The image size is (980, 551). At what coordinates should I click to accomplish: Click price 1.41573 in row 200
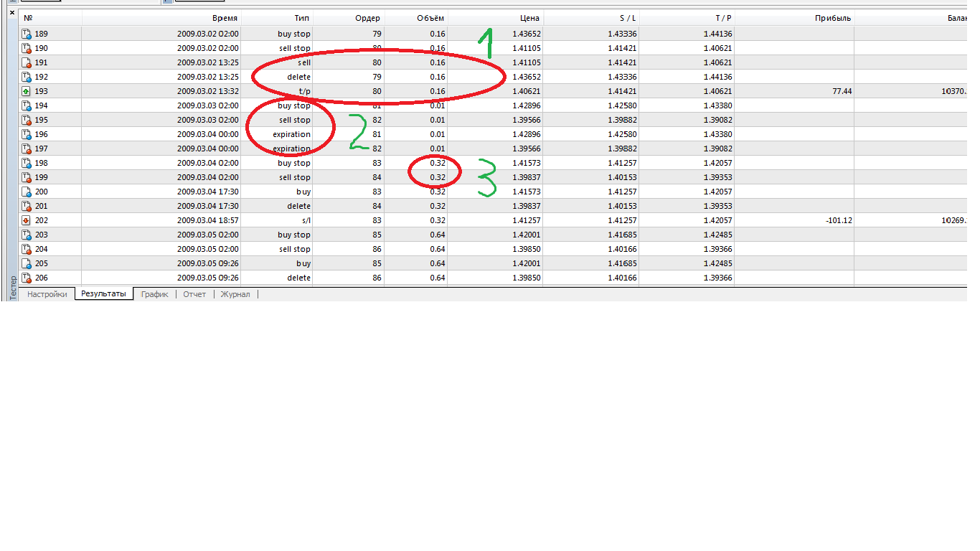[527, 192]
